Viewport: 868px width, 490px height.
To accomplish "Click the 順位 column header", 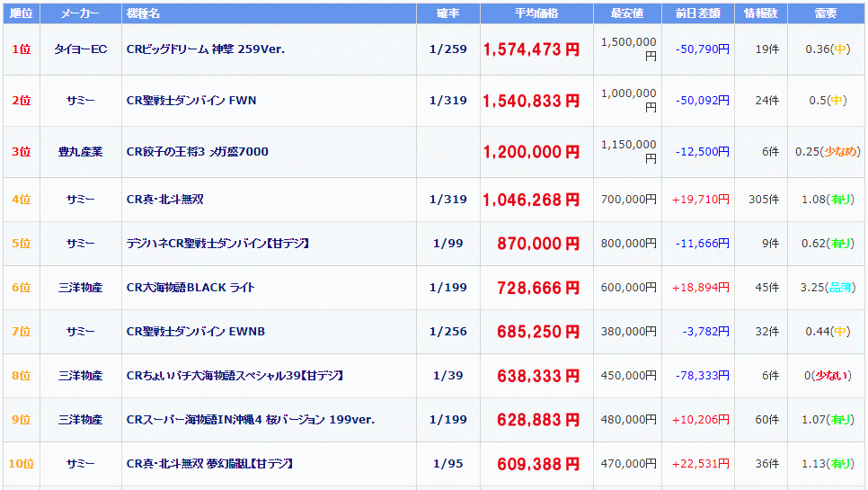I will pos(22,13).
